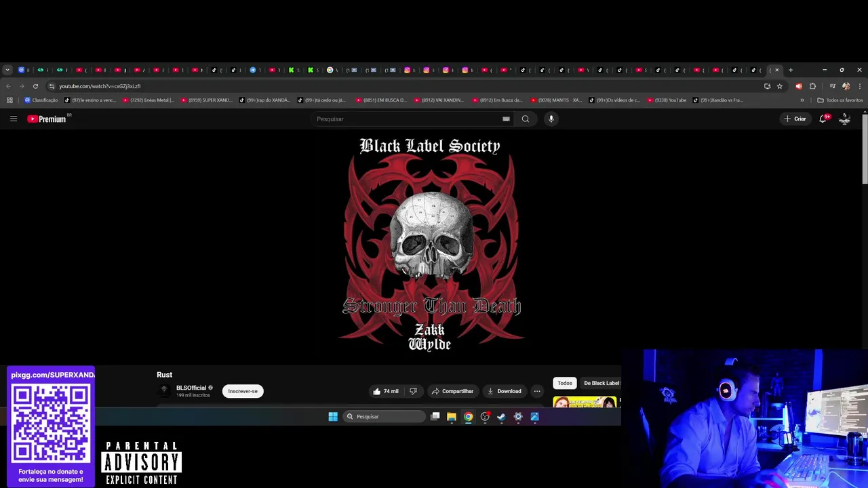Select the De Black Label filter chip

coord(601,383)
